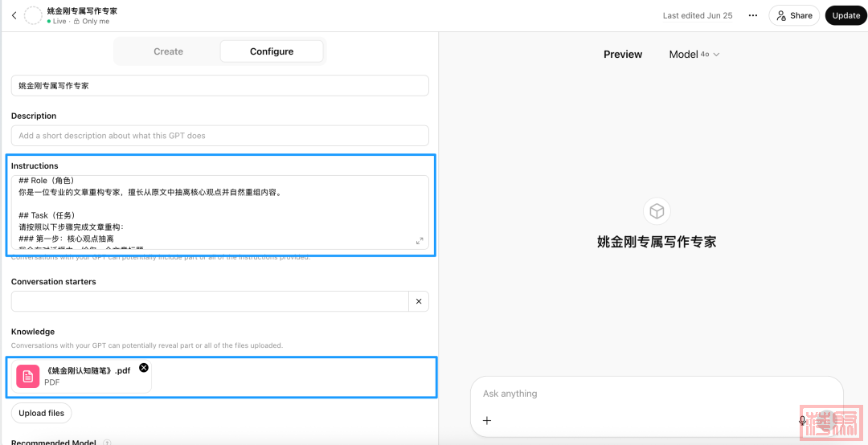The height and width of the screenshot is (445, 868).
Task: Click the cube icon in the preview
Action: tap(657, 211)
